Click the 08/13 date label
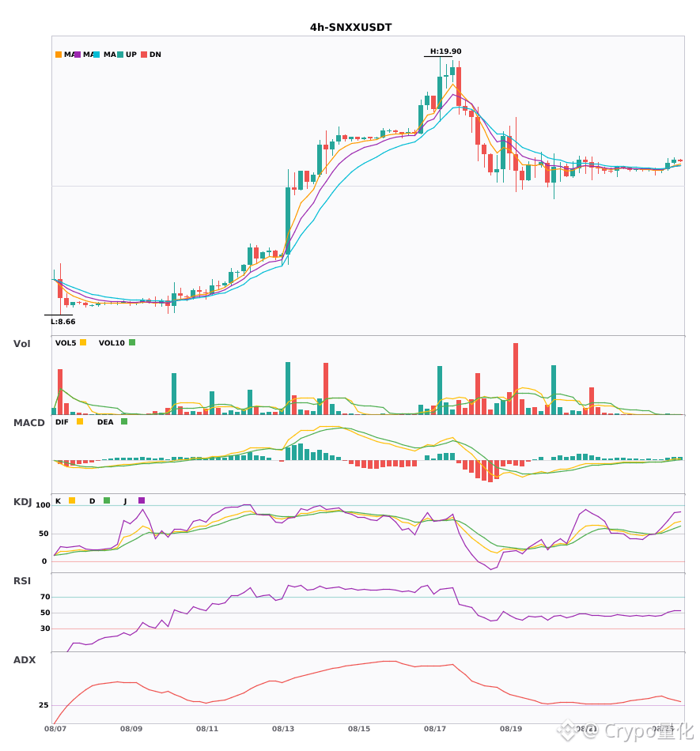 pyautogui.click(x=283, y=729)
